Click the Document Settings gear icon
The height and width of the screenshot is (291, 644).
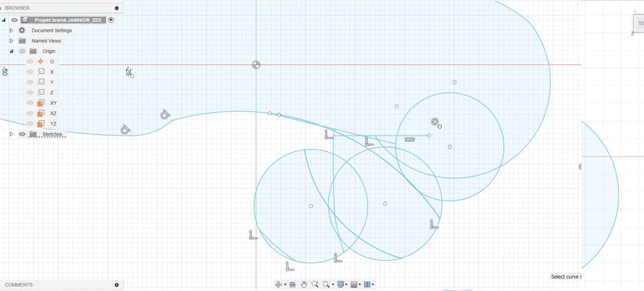click(x=22, y=31)
